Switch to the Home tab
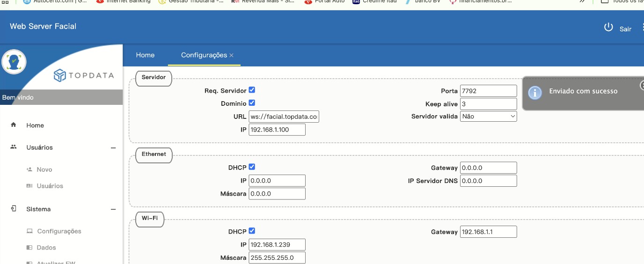The width and height of the screenshot is (644, 264). (145, 55)
